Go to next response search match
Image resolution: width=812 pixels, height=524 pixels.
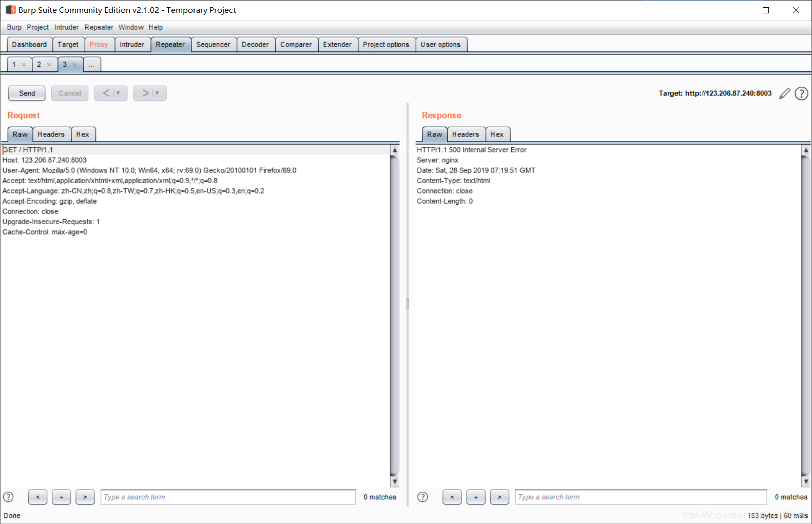499,497
